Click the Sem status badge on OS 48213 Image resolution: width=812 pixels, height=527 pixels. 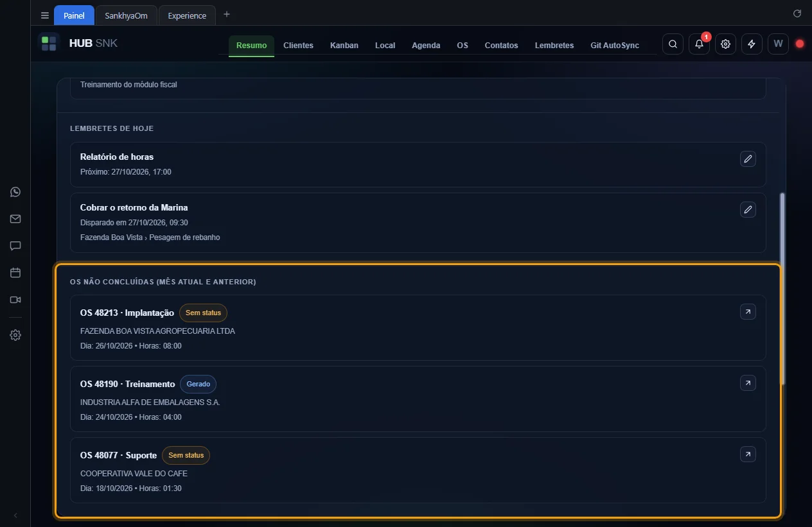pos(203,313)
